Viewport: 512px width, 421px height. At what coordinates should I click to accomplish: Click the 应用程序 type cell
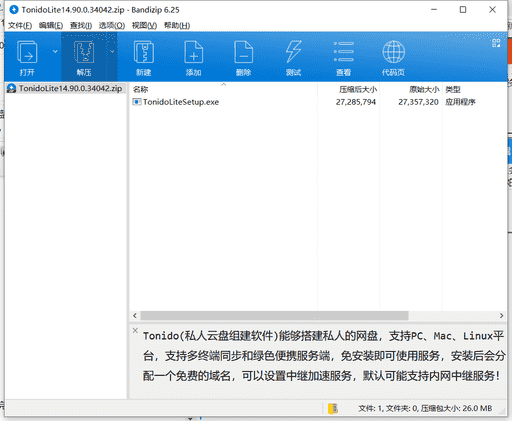pyautogui.click(x=460, y=102)
